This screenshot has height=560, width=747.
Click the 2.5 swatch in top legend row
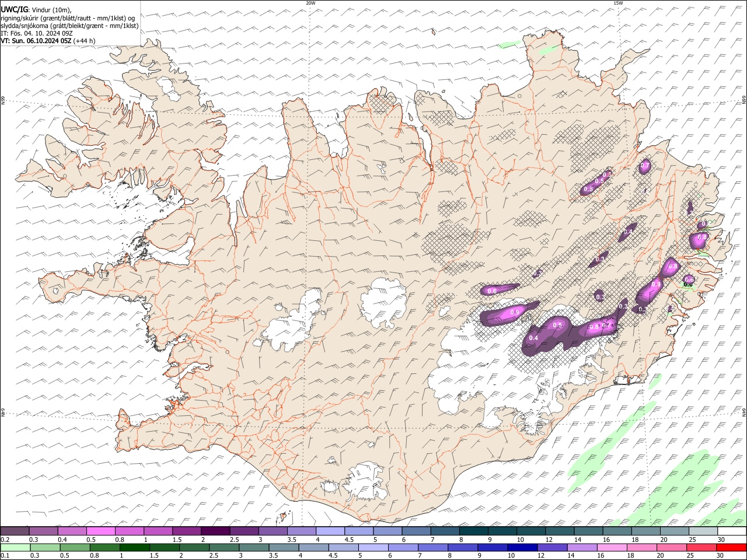tap(244, 531)
